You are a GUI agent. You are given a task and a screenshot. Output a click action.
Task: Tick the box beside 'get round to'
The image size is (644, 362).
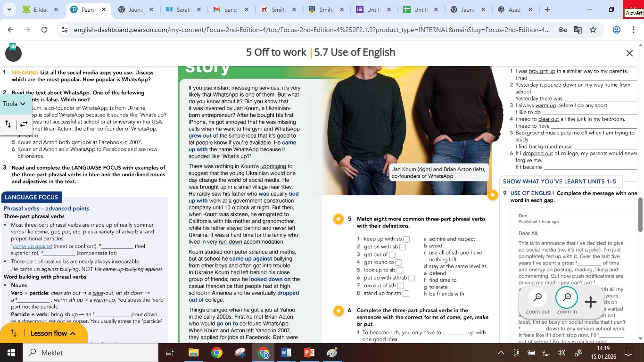[x=398, y=263]
